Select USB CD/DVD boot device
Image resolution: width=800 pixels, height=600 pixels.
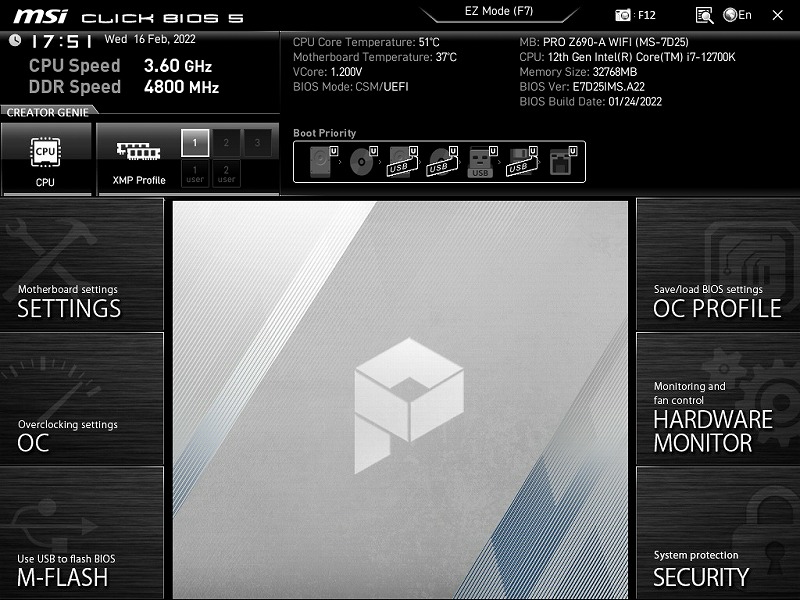click(442, 162)
